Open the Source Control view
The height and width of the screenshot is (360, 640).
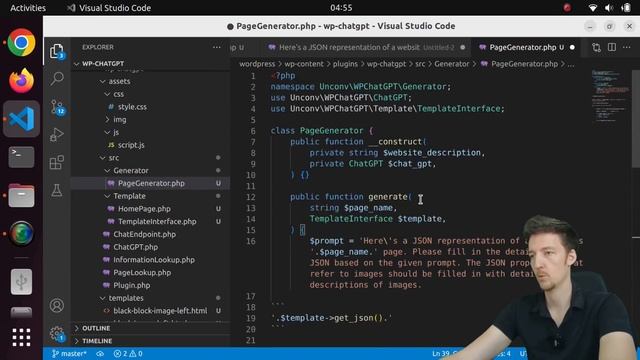click(x=57, y=107)
